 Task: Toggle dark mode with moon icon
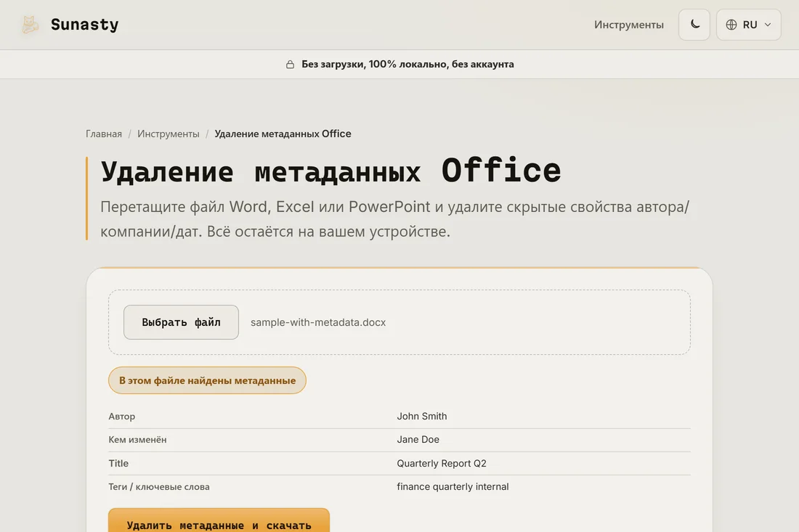click(694, 25)
